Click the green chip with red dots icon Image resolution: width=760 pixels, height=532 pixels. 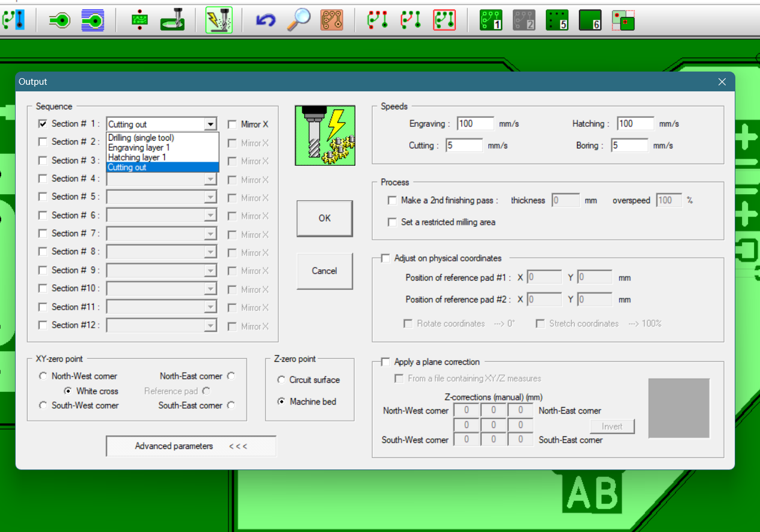click(140, 20)
